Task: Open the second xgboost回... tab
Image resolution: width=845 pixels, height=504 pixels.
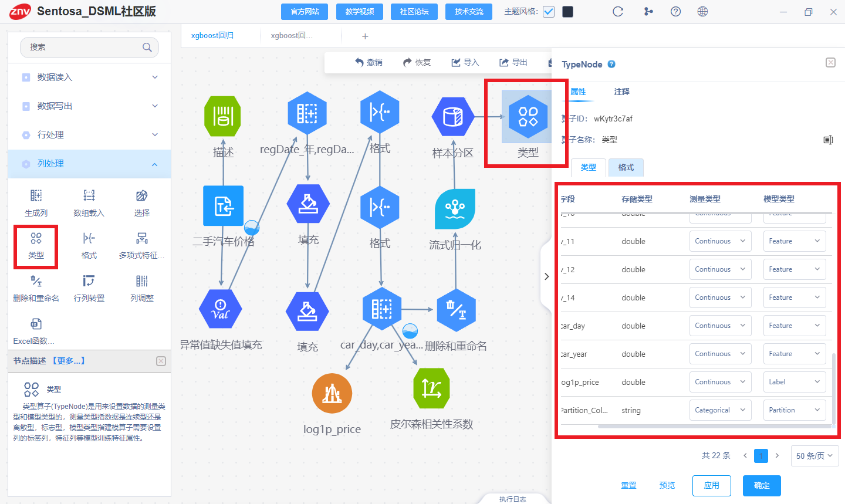Action: (x=292, y=36)
